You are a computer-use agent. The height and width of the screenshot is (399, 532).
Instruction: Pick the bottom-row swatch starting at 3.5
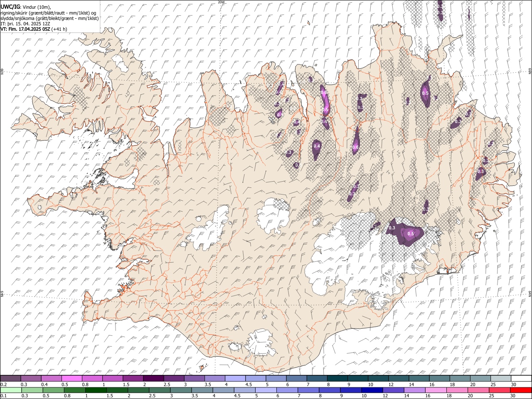coord(202,390)
